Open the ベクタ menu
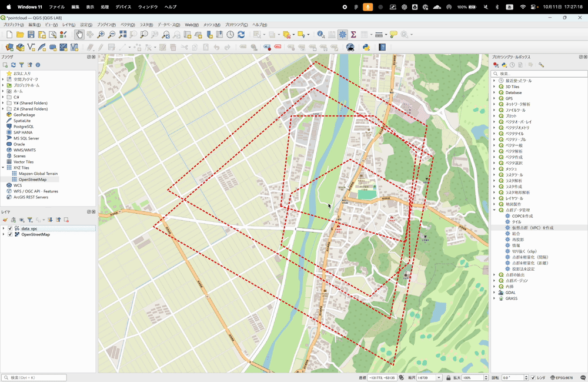Screen dimensions: 588x382 pos(128,25)
